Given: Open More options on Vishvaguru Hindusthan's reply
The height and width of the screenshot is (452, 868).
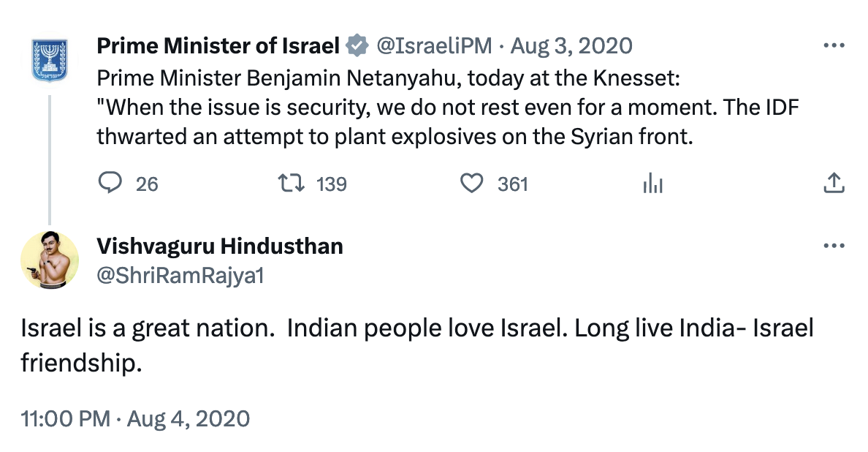Looking at the screenshot, I should click(834, 246).
